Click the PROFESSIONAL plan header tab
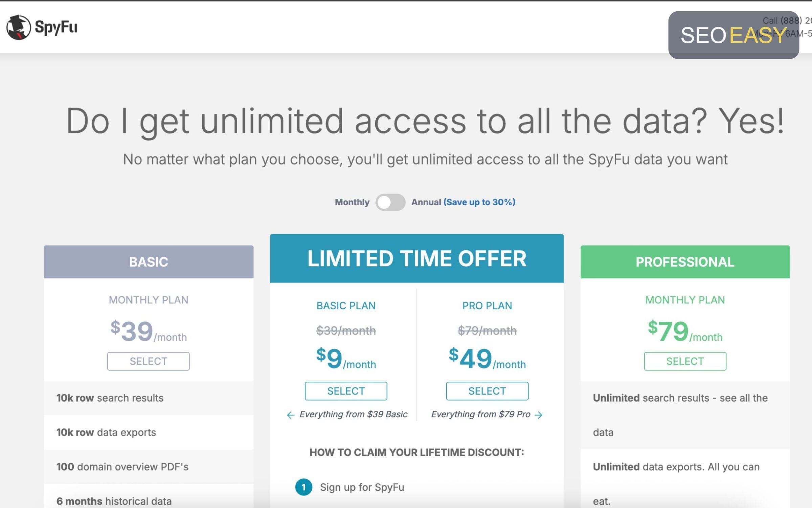The width and height of the screenshot is (812, 508). [685, 262]
